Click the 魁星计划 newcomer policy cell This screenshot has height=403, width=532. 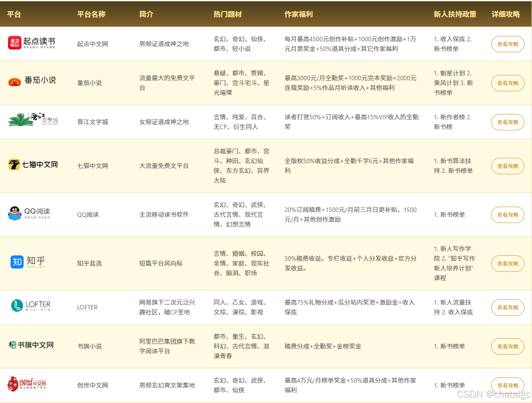[x=453, y=83]
